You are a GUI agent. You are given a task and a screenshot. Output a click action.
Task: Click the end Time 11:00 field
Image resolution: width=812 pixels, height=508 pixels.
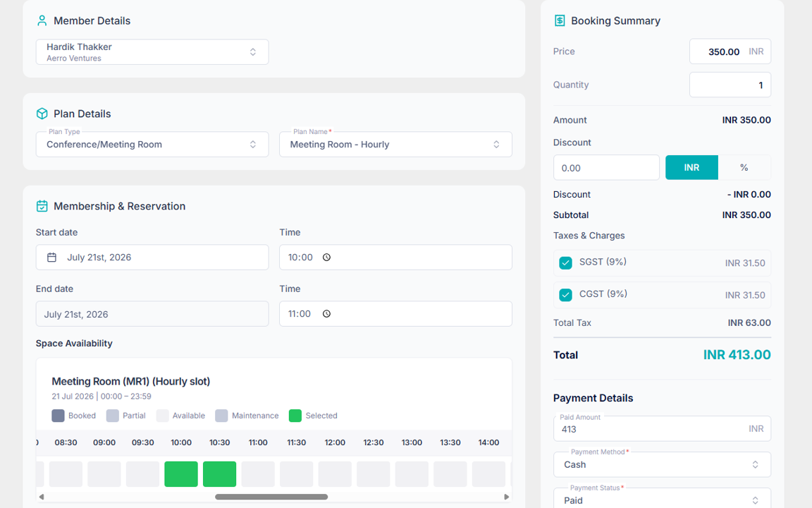click(395, 313)
